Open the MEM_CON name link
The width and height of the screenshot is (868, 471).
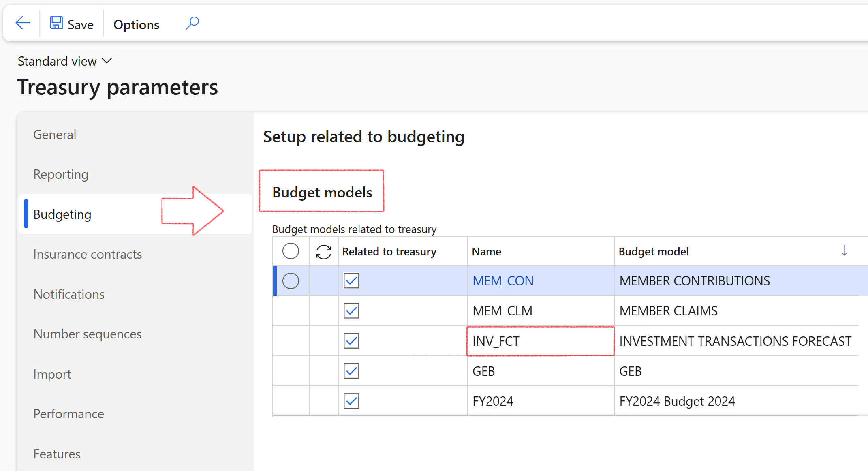503,281
